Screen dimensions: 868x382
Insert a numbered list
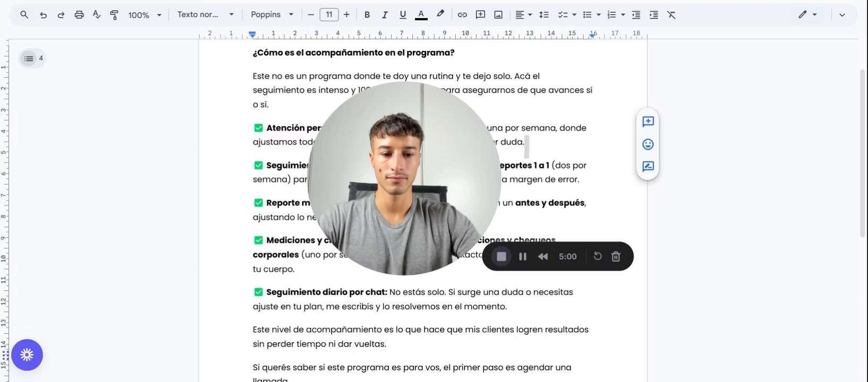[611, 15]
